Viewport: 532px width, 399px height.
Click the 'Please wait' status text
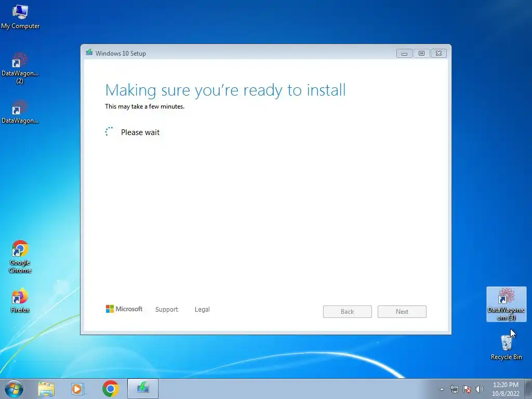(x=140, y=132)
